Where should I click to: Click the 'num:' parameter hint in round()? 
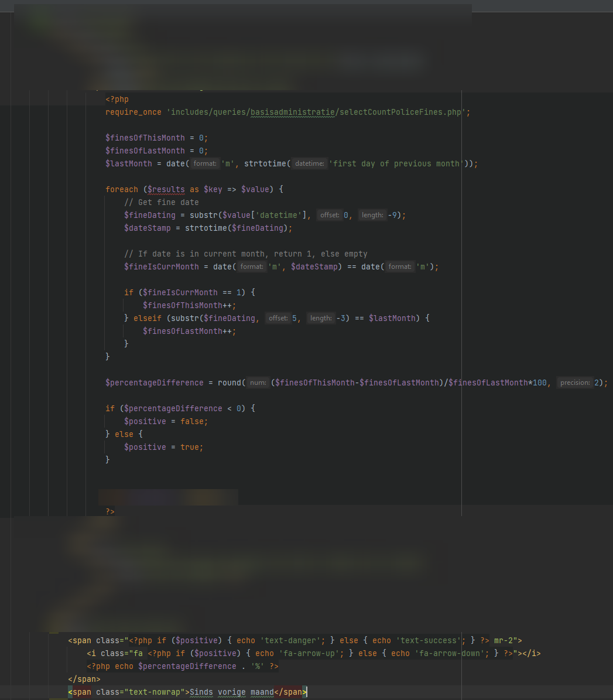pos(258,383)
